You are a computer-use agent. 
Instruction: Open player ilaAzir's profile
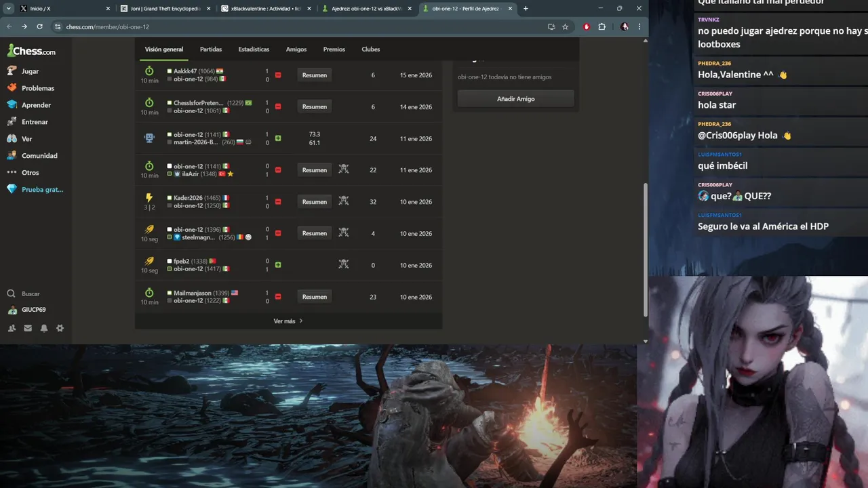click(x=191, y=174)
